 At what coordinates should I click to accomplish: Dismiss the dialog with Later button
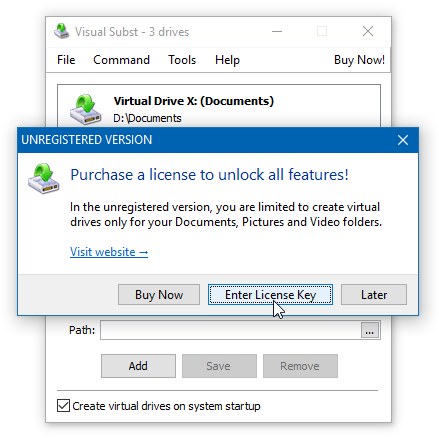[374, 295]
